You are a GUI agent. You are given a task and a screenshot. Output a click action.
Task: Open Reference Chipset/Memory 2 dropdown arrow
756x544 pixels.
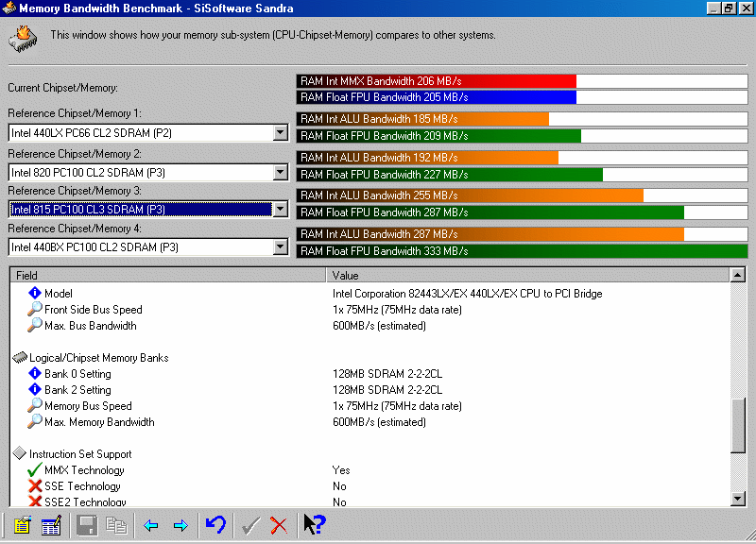280,172
